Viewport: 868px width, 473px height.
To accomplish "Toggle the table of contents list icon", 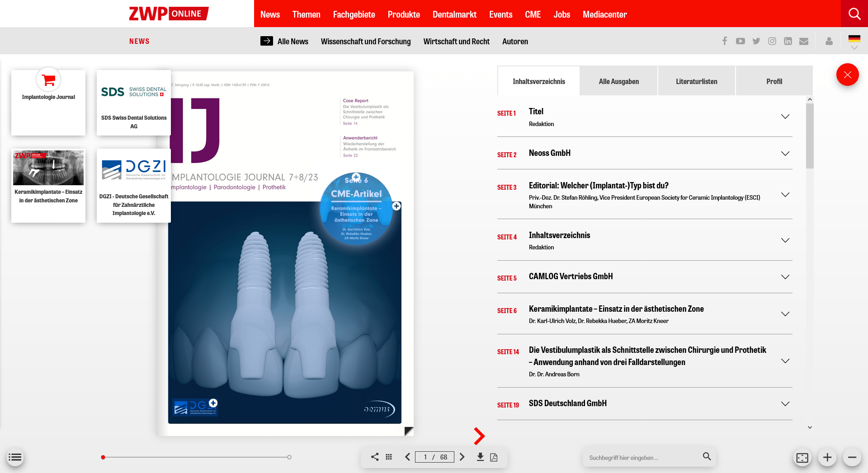I will click(15, 457).
